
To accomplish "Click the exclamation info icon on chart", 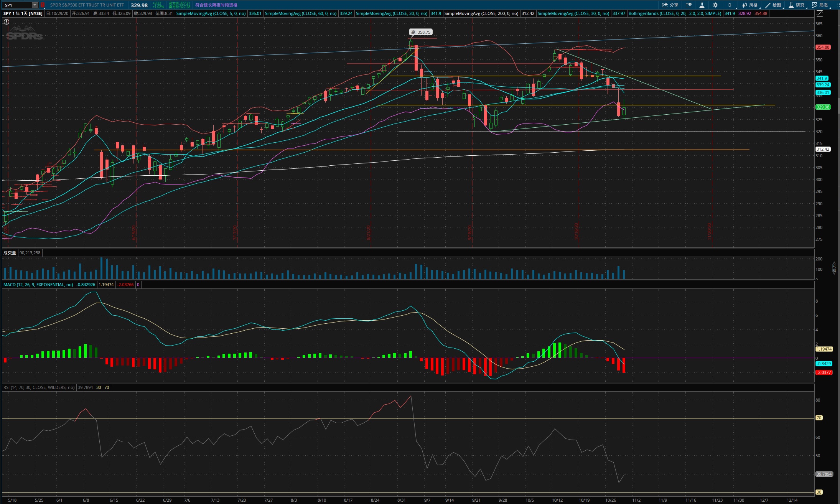I will point(7,22).
